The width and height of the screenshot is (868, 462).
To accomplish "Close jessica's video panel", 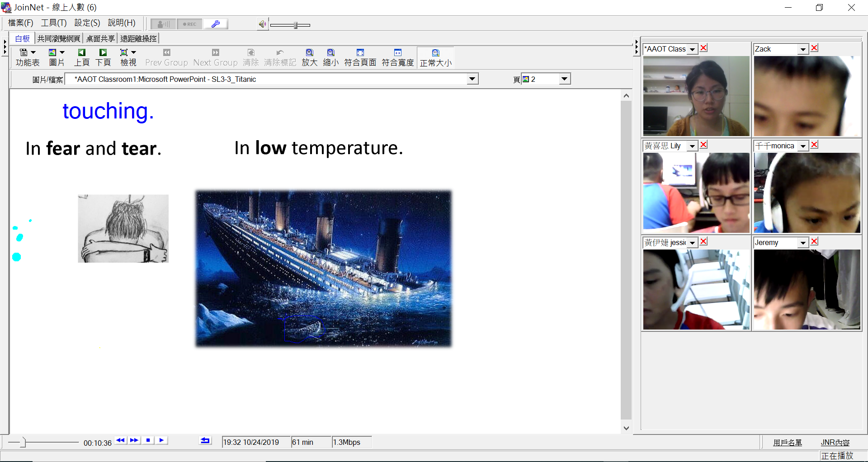I will point(703,241).
